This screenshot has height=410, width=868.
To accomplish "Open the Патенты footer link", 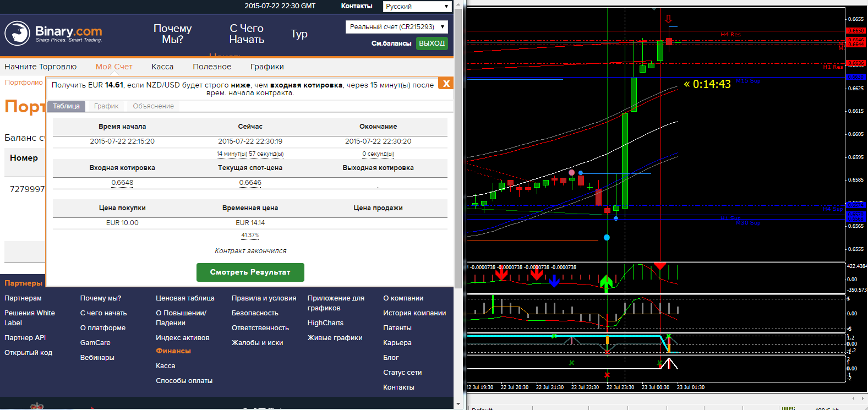I will click(397, 328).
